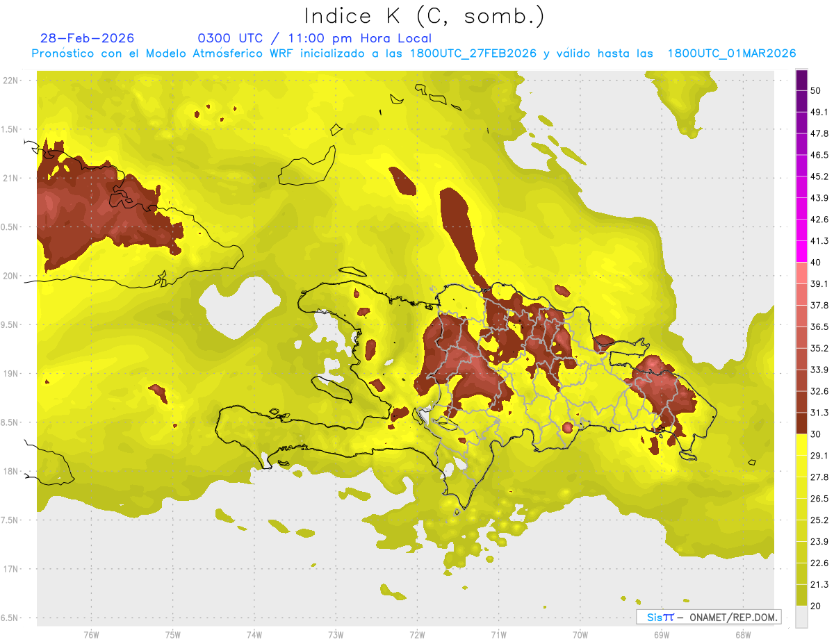Click the '22.6' color scale value
This screenshot has width=834, height=644.
coord(819,563)
